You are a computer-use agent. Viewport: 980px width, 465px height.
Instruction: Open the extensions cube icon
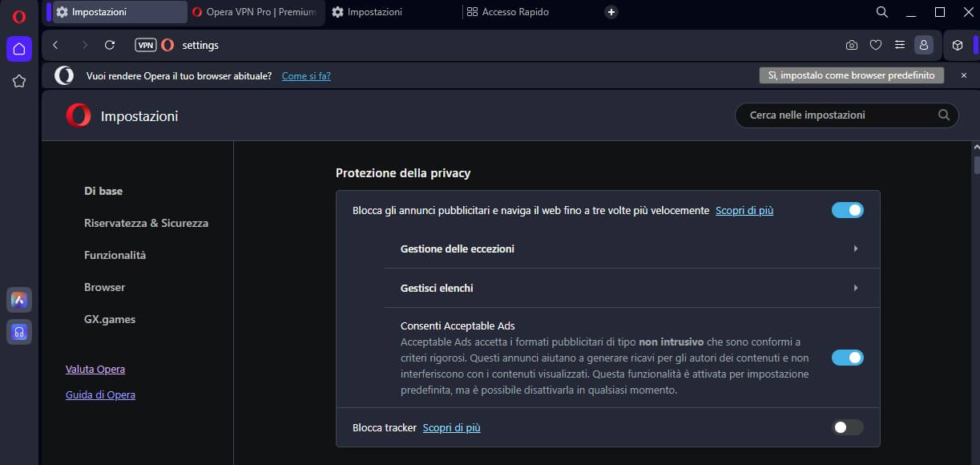click(958, 46)
